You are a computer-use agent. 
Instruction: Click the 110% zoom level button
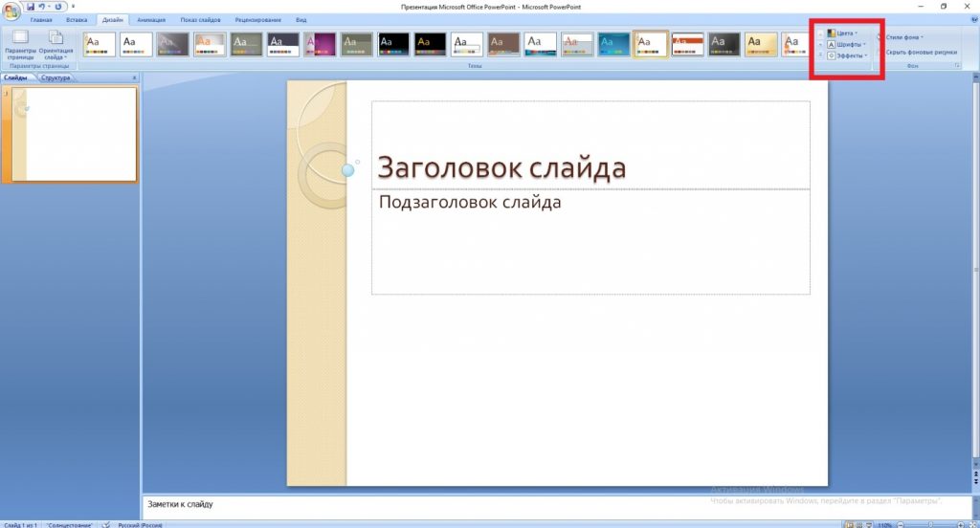pos(884,525)
